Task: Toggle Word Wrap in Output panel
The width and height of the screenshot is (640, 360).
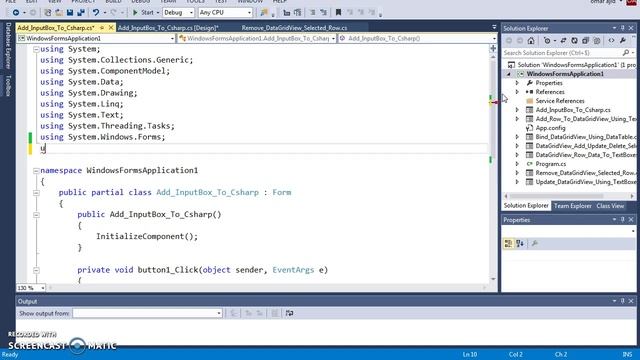Action: [x=289, y=313]
